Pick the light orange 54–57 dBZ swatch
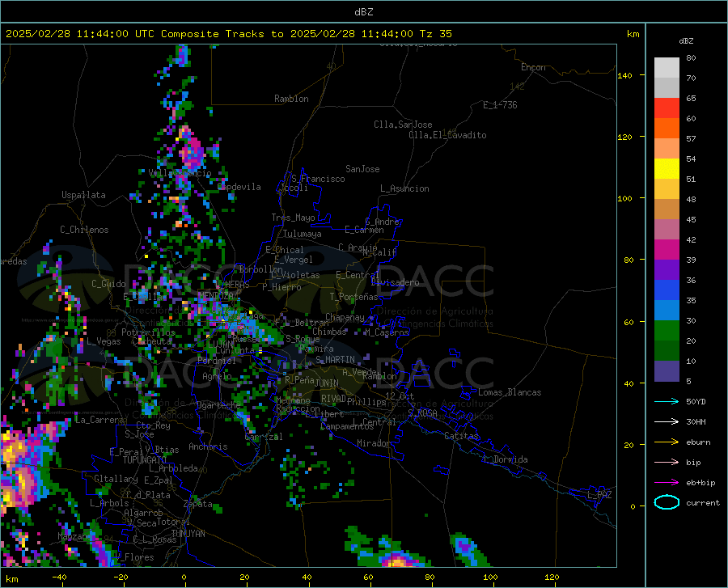728x588 pixels. coord(667,149)
